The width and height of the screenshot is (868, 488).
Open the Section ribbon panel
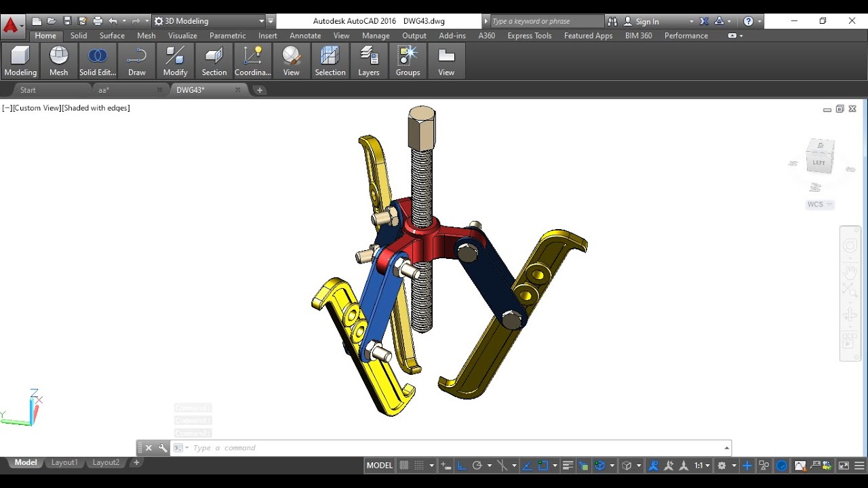(214, 60)
